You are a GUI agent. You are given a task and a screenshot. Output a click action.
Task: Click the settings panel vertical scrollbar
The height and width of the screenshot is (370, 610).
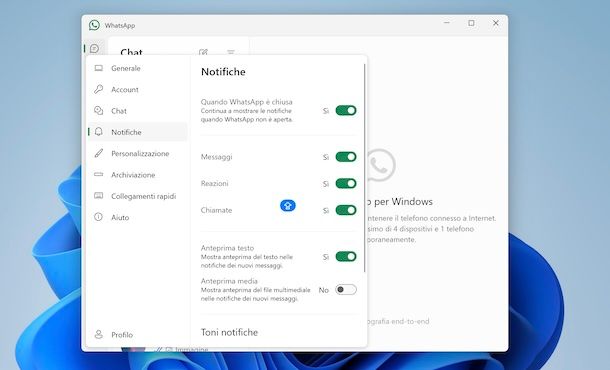click(x=365, y=168)
